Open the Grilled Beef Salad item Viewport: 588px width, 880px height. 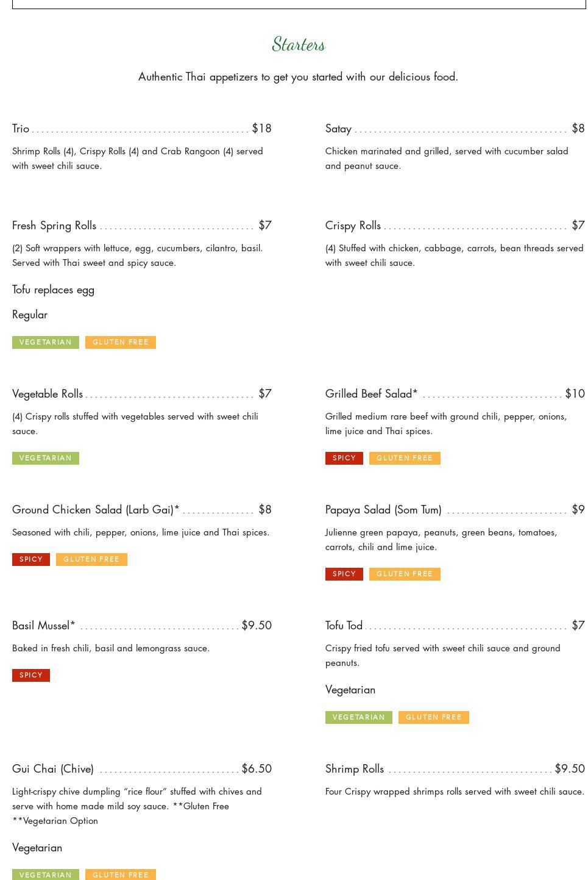[371, 394]
